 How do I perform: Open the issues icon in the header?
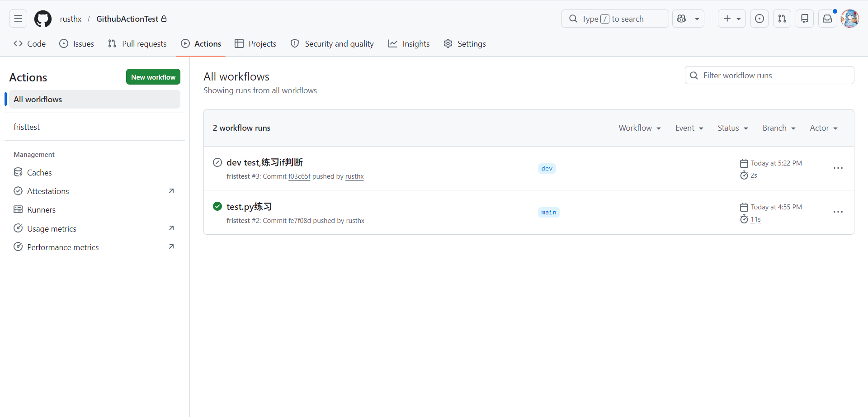pos(759,19)
